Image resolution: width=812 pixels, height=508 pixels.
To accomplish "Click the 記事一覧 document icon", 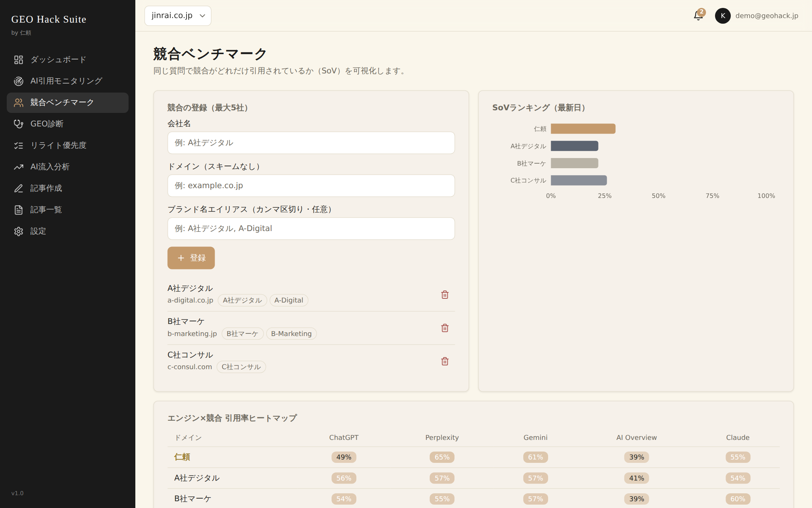I will (x=18, y=210).
